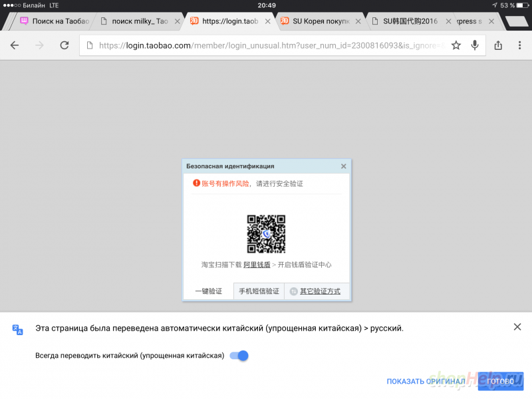The height and width of the screenshot is (399, 532).
Task: Click the swap icon beside 其它验证方式
Action: tap(293, 291)
